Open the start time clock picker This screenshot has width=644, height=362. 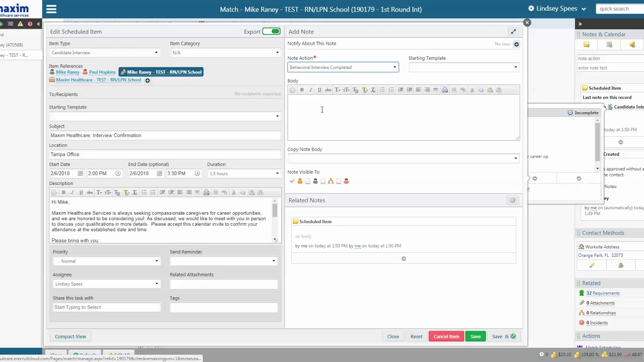118,173
